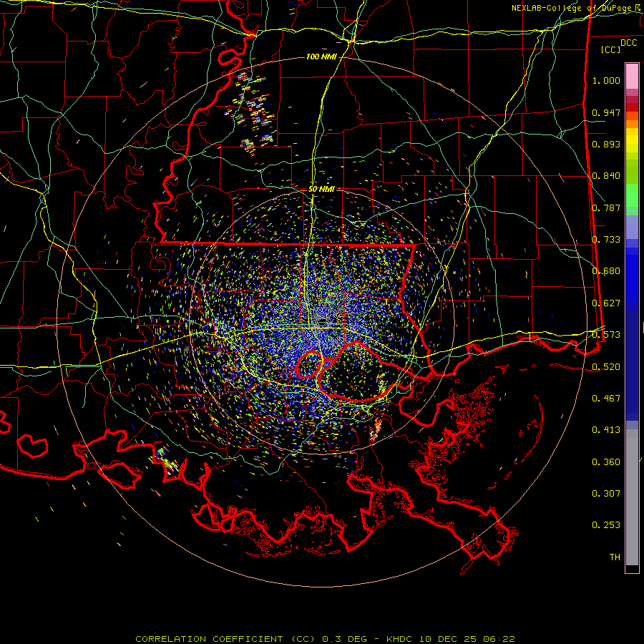Viewport: 644px width, 644px height.
Task: Click the 100 NMI range ring label
Action: point(321,57)
